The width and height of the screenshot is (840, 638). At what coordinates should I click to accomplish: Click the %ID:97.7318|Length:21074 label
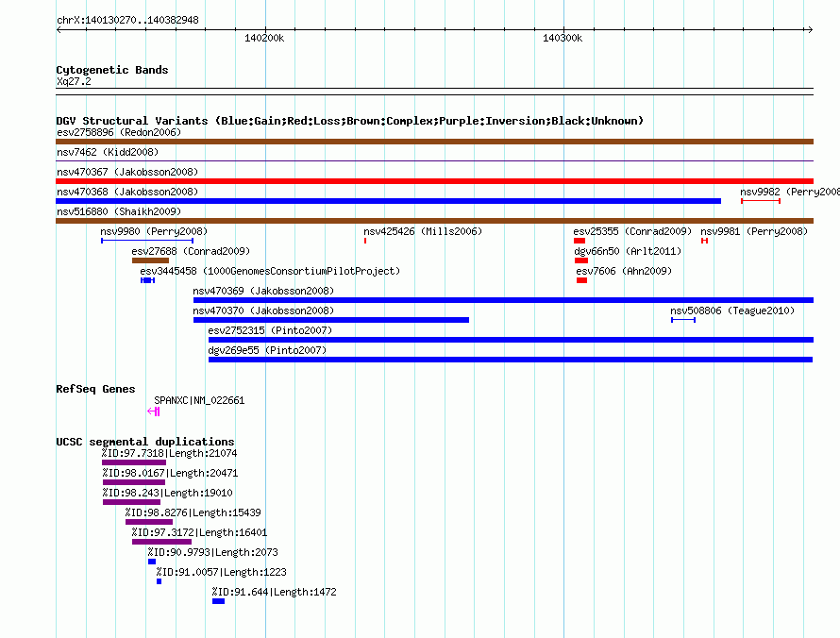click(169, 453)
